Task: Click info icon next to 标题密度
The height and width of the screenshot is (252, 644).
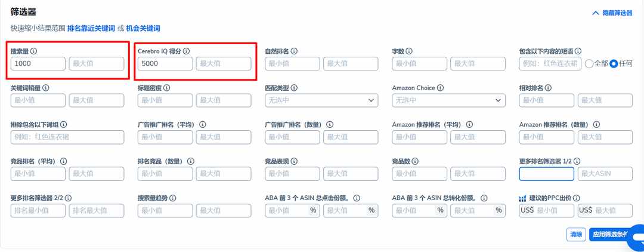Action: pos(166,88)
